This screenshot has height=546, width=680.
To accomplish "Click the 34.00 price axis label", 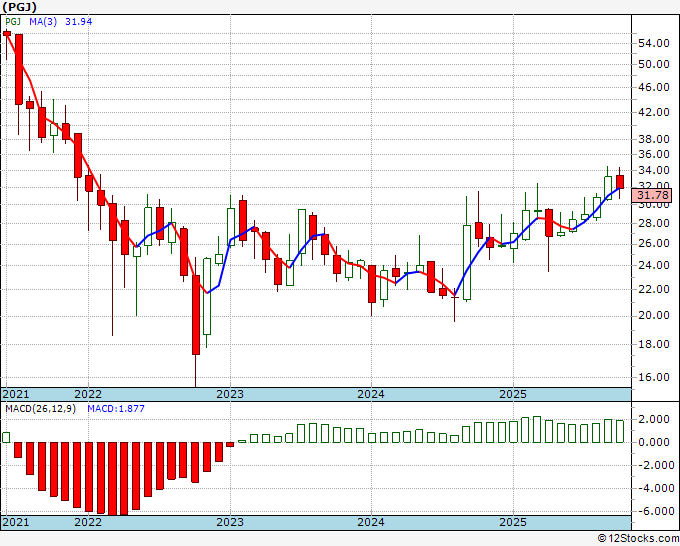I will point(654,170).
